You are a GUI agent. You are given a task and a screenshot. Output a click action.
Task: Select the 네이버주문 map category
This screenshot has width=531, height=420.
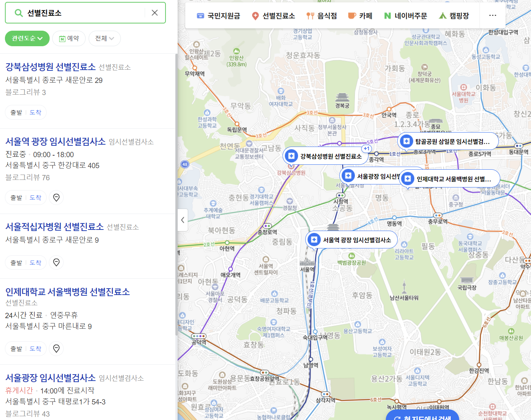click(x=405, y=16)
